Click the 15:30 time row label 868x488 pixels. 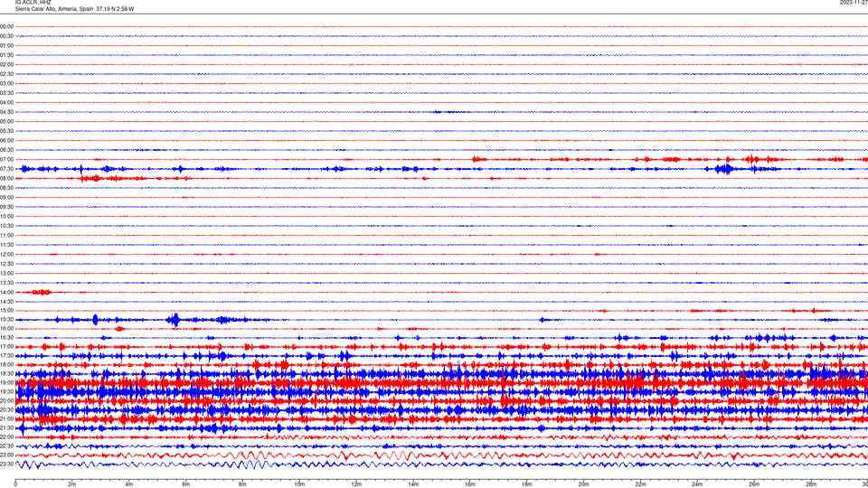[x=6, y=319]
